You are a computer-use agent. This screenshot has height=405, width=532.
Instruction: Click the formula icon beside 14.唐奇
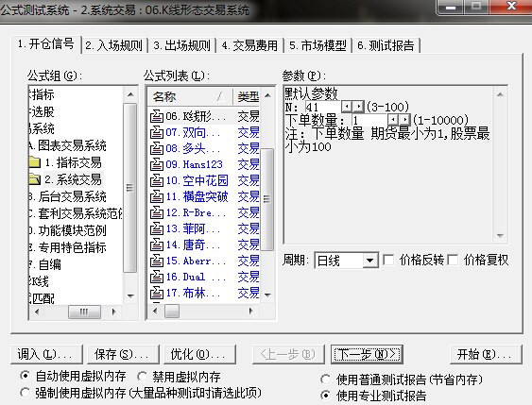[x=157, y=245]
